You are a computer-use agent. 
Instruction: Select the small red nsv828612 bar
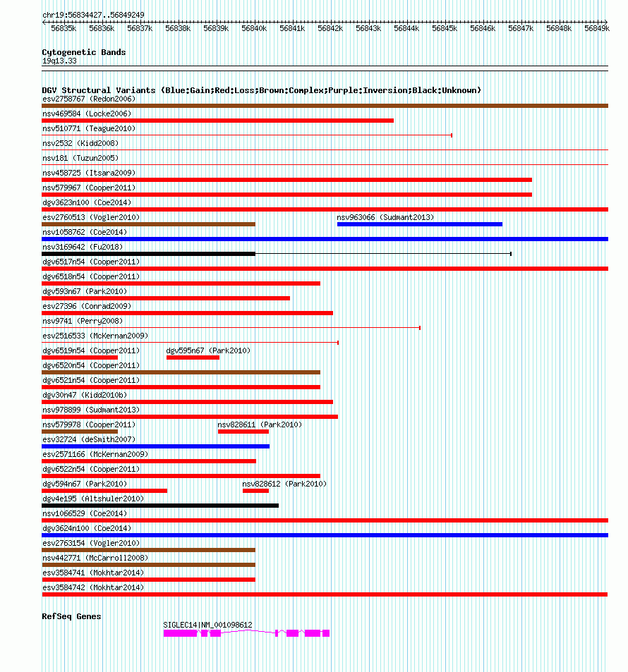(x=255, y=491)
